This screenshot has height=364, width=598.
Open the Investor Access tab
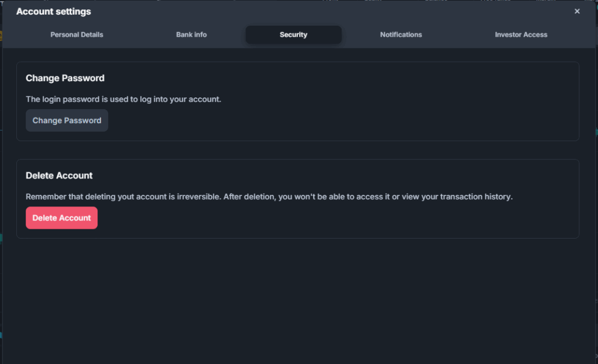(x=521, y=35)
